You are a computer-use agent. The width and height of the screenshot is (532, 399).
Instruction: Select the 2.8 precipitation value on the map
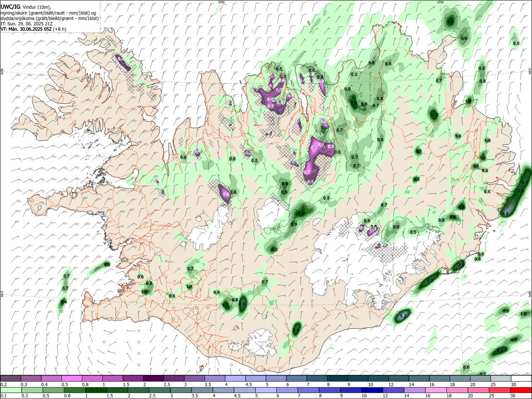point(242,304)
